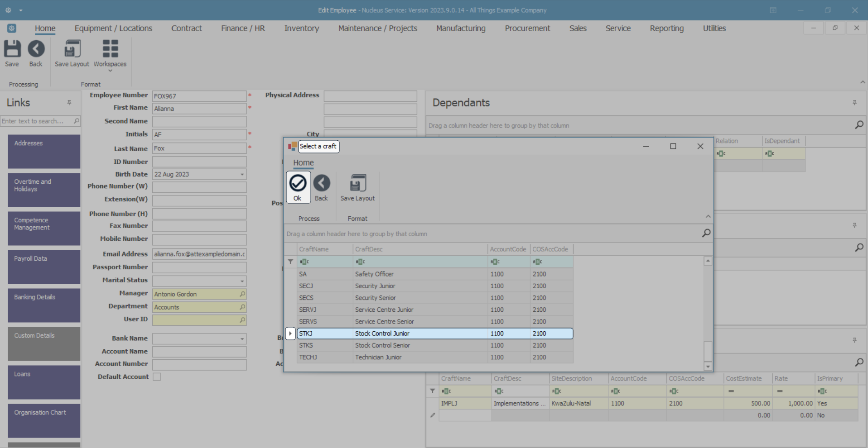
Task: Click the Manager field lookup magnifier
Action: (242, 294)
